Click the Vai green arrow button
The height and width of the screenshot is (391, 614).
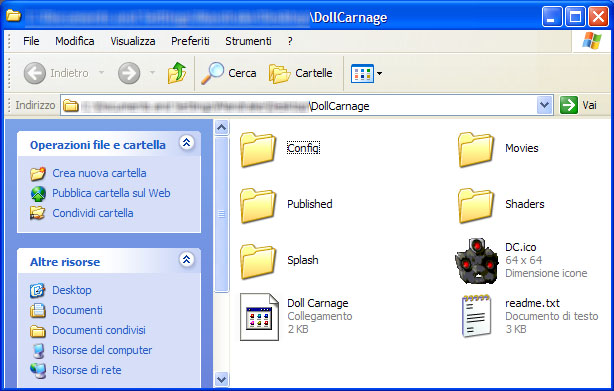[x=569, y=105]
